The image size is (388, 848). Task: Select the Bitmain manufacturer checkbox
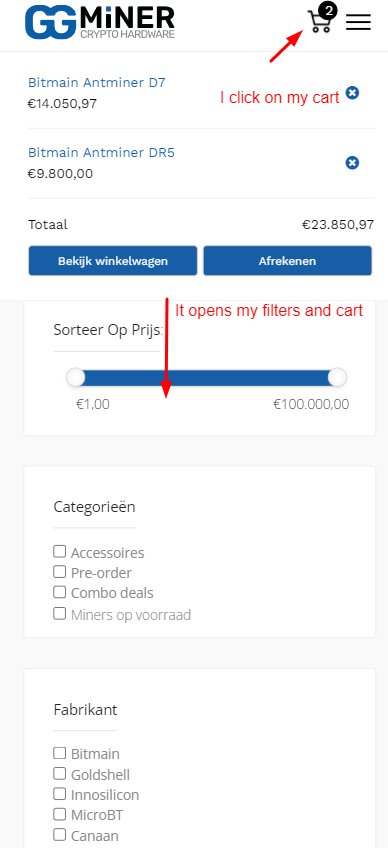[x=60, y=752]
